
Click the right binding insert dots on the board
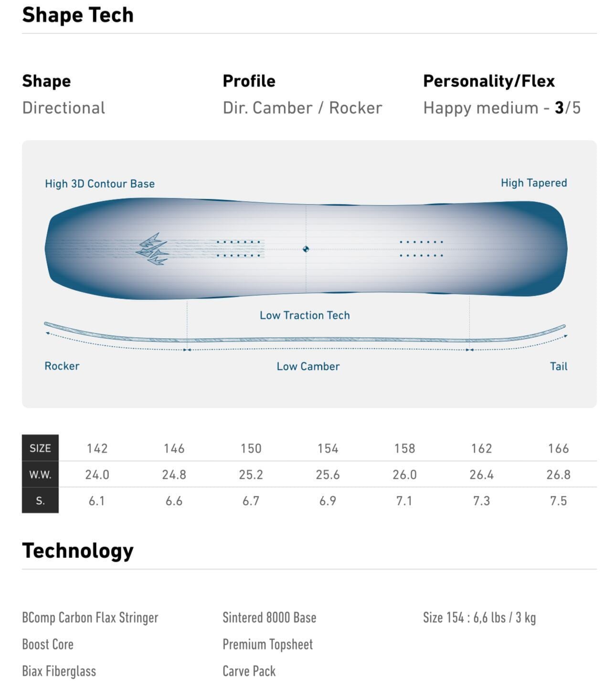pyautogui.click(x=422, y=249)
